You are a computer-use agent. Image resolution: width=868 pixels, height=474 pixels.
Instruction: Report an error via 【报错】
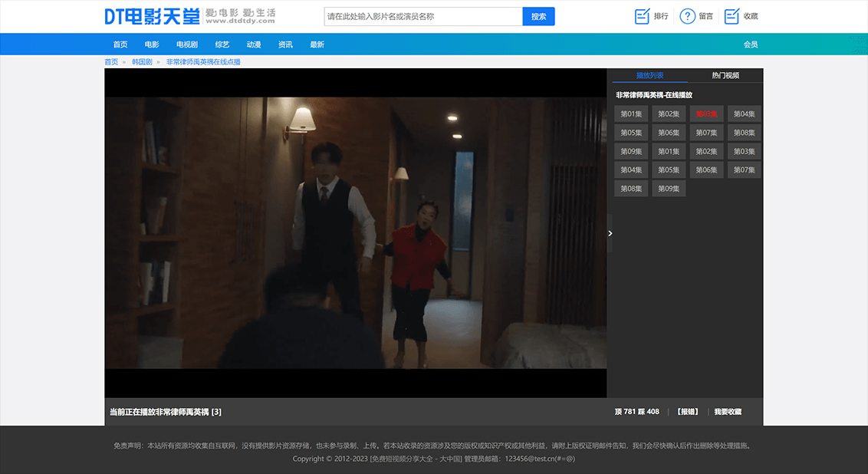[x=687, y=412]
